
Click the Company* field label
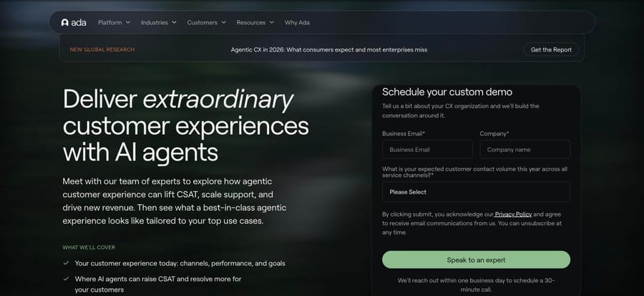click(x=494, y=133)
